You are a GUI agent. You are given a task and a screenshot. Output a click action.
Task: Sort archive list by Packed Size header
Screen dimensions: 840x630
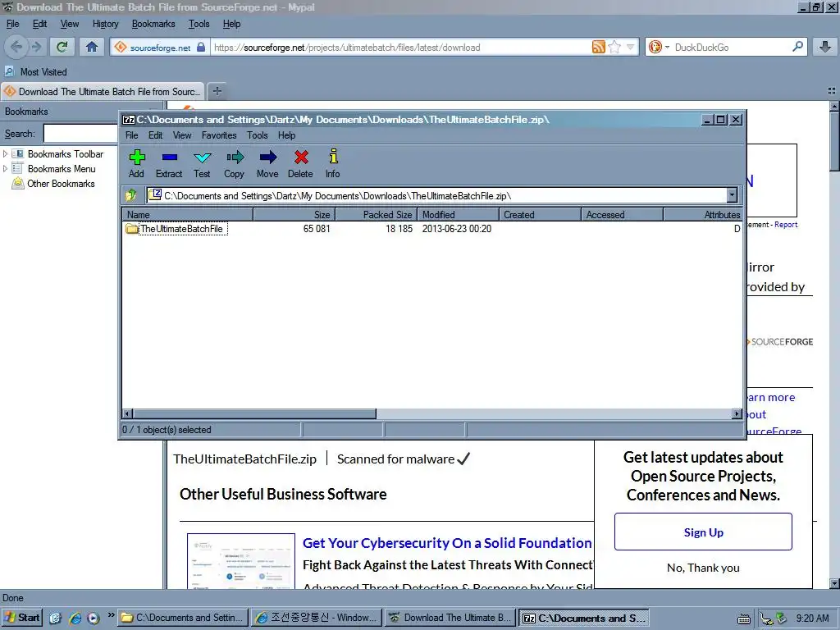376,214
